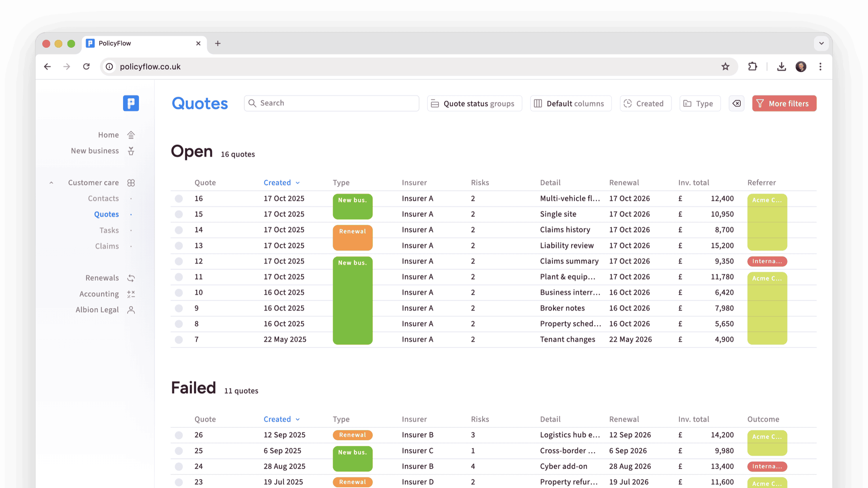The width and height of the screenshot is (868, 488).
Task: Click the clock icon on Created filter
Action: tap(628, 103)
